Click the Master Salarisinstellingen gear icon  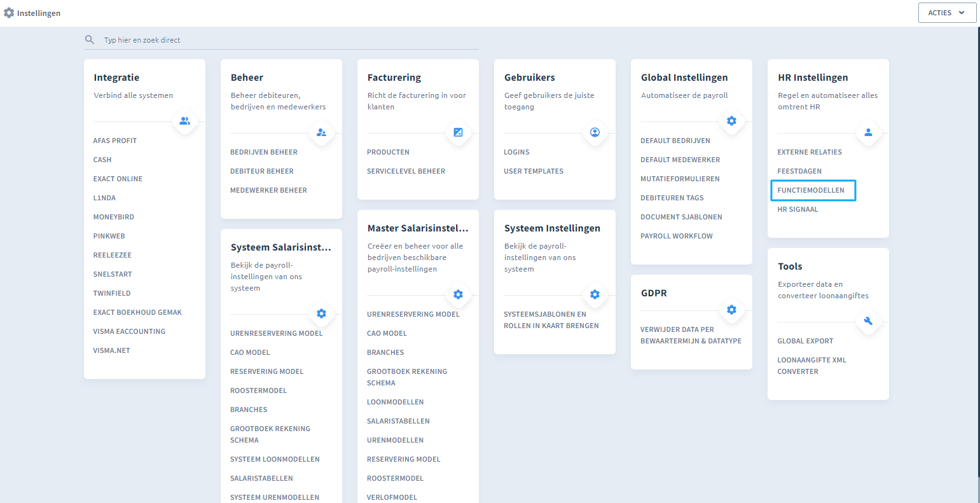(x=458, y=294)
